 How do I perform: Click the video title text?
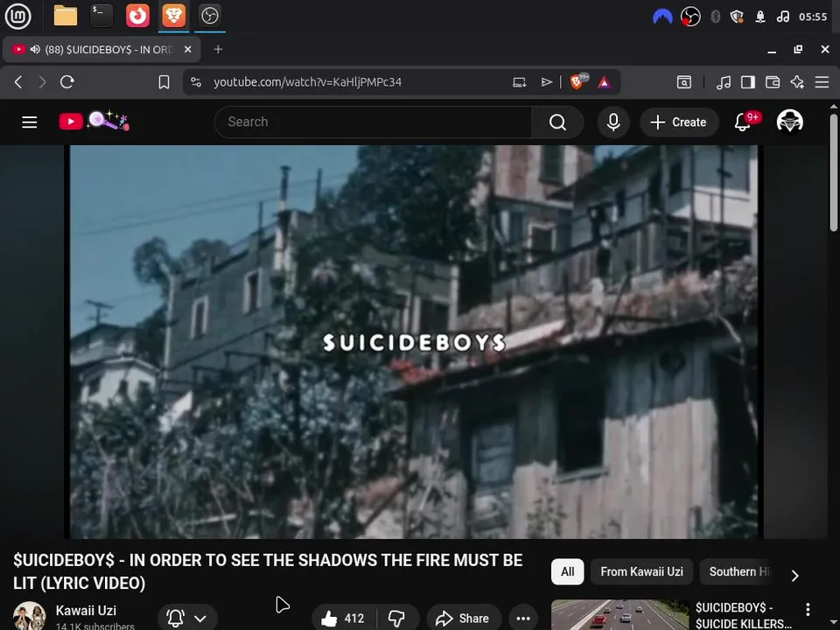click(268, 571)
